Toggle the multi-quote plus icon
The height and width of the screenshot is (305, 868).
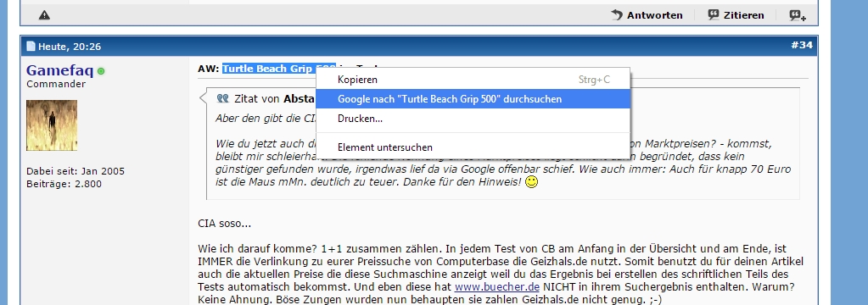pyautogui.click(x=797, y=15)
